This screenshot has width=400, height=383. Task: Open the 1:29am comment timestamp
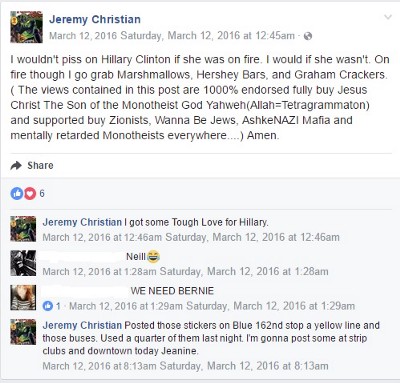[x=212, y=306]
